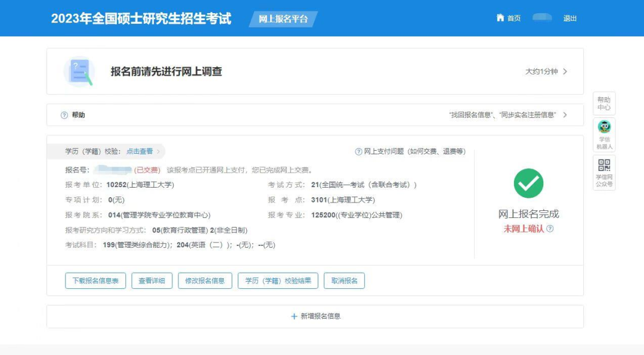Click 新增报名信息 to add registration
Screen dimensions: 644x355
(x=320, y=316)
